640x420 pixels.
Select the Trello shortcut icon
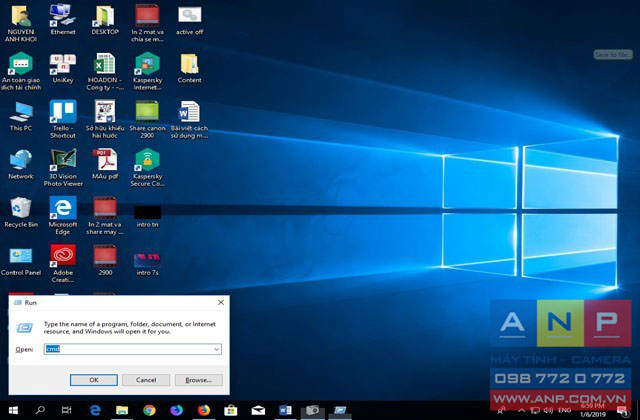[63, 120]
